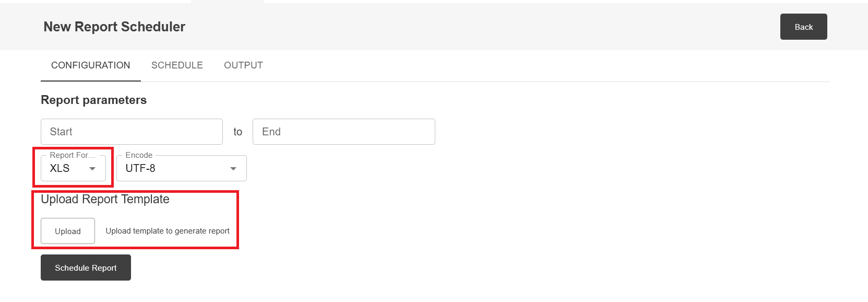The image size is (868, 302).
Task: Click the Schedule Report button
Action: pyautogui.click(x=86, y=268)
